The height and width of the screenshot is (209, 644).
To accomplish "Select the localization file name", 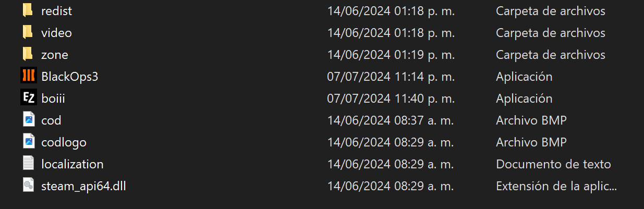I will [x=72, y=164].
